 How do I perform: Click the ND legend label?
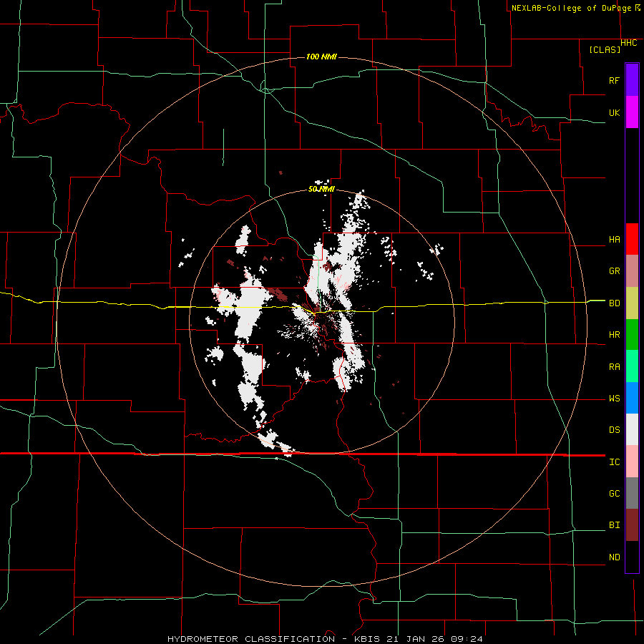pos(614,557)
